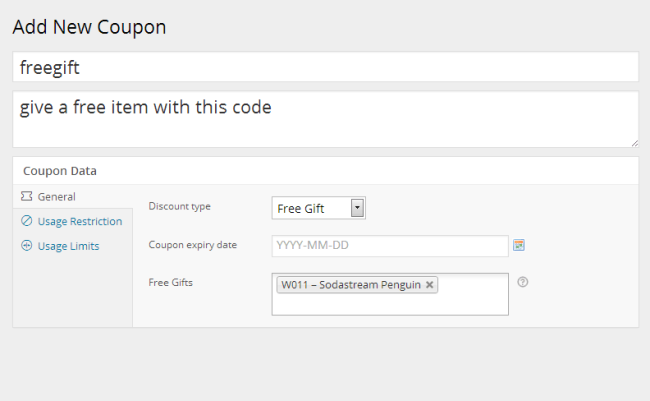The image size is (650, 401).
Task: Click the Coupon expiry date input
Action: point(390,246)
